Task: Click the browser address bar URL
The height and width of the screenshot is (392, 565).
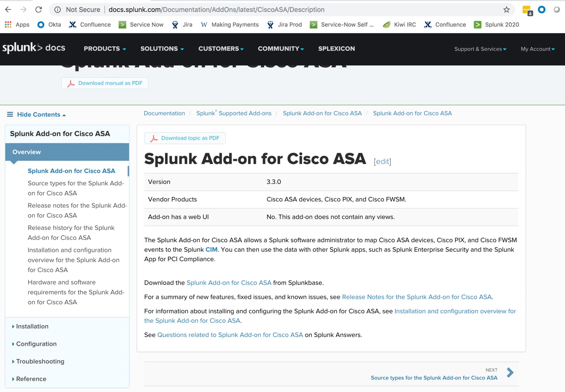Action: coord(216,9)
